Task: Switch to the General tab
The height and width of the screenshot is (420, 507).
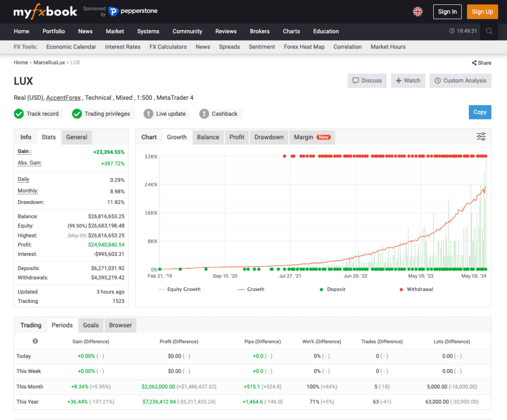Action: pyautogui.click(x=77, y=137)
